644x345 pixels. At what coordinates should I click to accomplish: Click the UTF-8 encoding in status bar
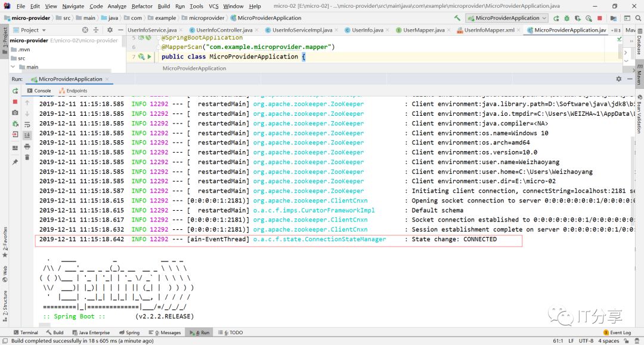pos(586,341)
